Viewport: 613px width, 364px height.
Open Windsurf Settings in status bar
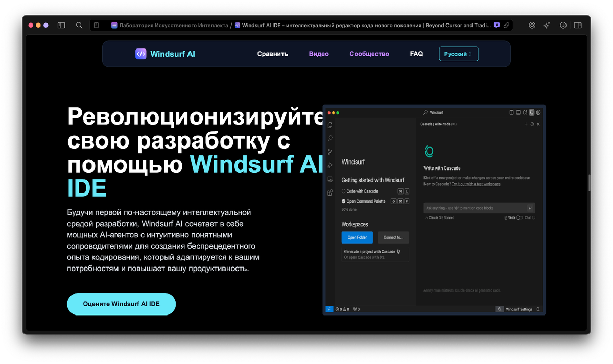[x=519, y=309]
